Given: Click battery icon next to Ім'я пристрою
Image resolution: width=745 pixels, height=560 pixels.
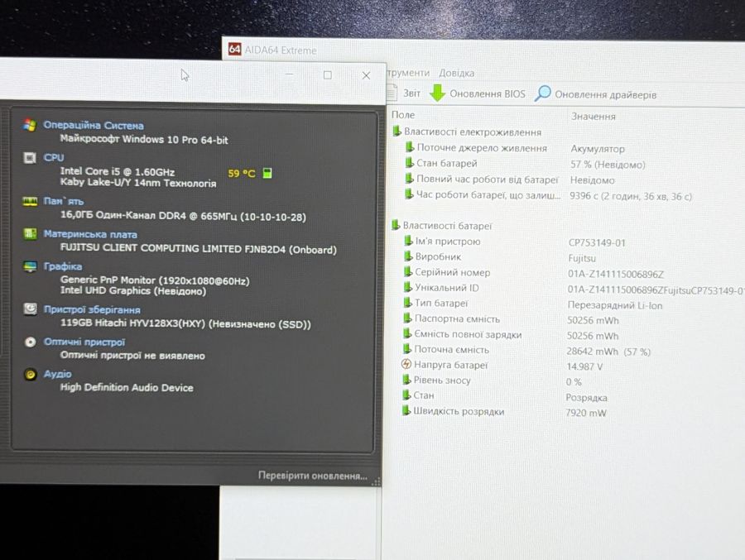Looking at the screenshot, I should click(408, 241).
